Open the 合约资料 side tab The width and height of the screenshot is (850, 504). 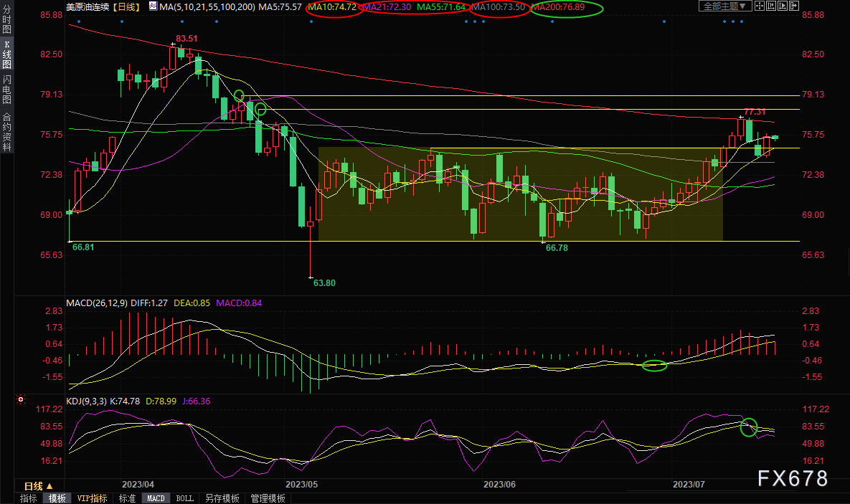[x=6, y=131]
